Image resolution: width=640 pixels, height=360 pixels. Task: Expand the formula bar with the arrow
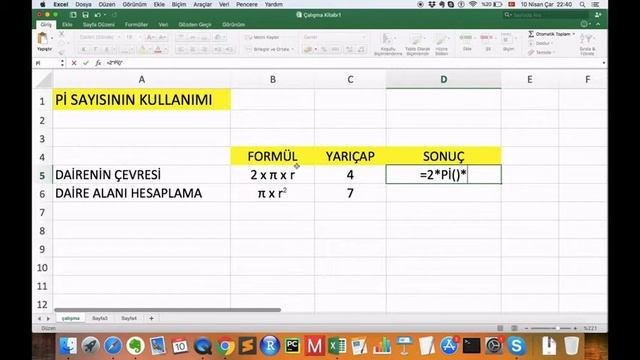pyautogui.click(x=604, y=63)
